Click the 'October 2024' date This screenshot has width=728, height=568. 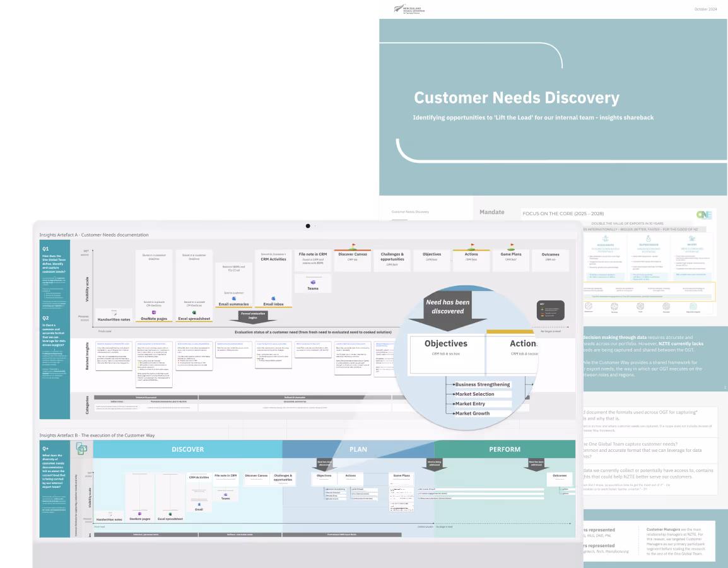click(706, 9)
